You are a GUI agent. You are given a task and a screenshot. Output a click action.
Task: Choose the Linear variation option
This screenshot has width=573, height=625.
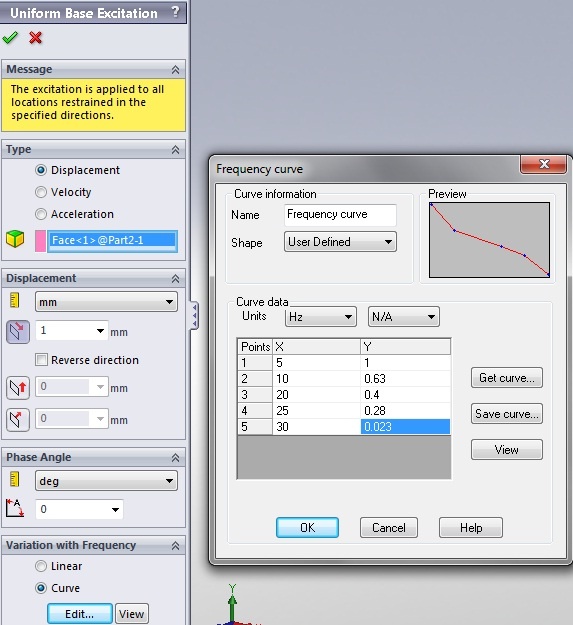point(41,566)
